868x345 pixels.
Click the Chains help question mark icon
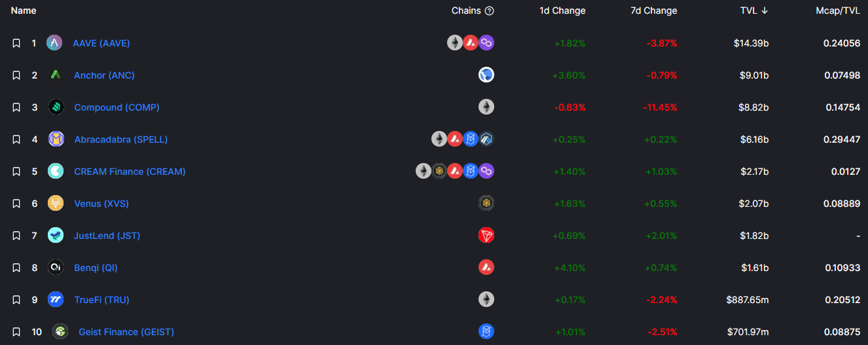pyautogui.click(x=489, y=11)
